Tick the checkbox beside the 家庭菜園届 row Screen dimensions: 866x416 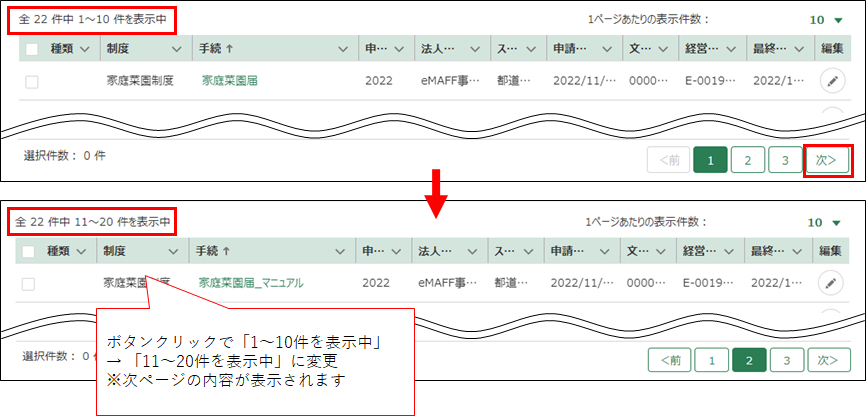click(32, 82)
